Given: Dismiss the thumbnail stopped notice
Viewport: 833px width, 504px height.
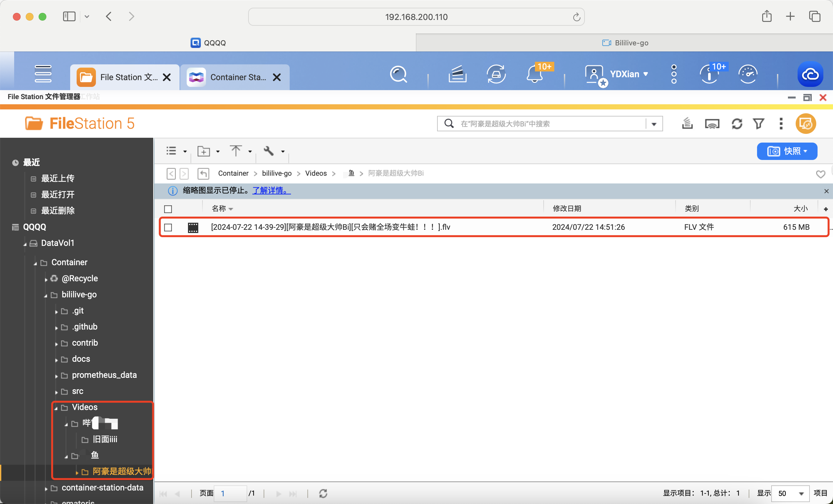Looking at the screenshot, I should (x=826, y=191).
